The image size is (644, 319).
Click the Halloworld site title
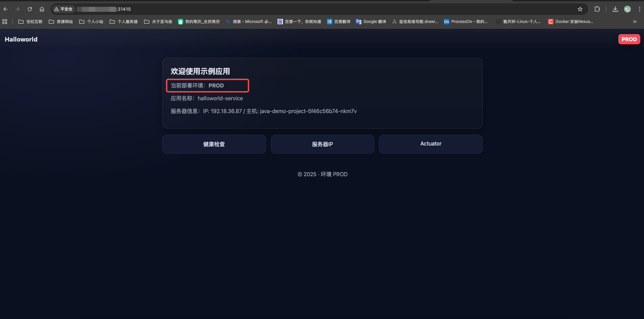tap(21, 39)
